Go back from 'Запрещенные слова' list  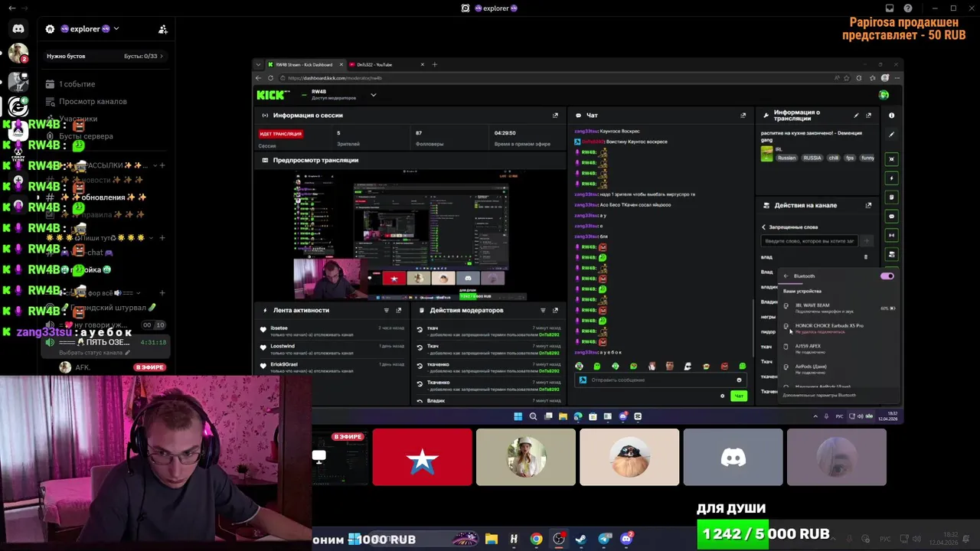763,227
